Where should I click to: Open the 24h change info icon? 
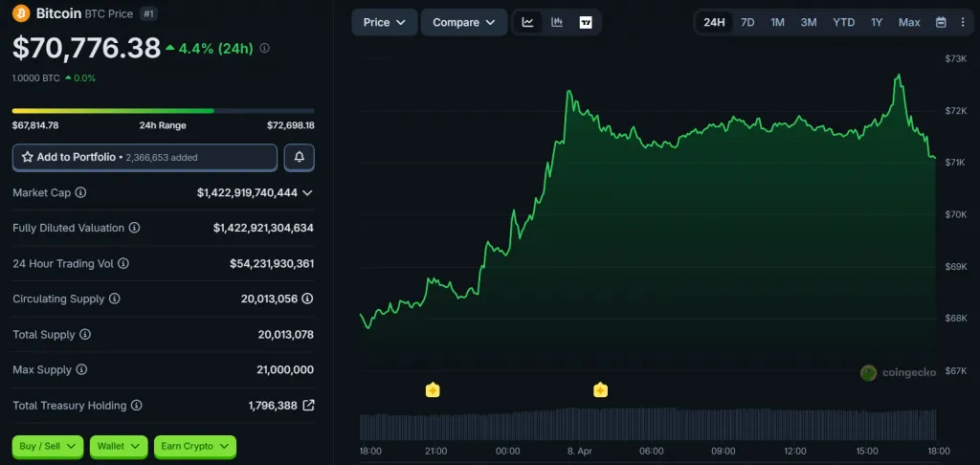click(264, 48)
